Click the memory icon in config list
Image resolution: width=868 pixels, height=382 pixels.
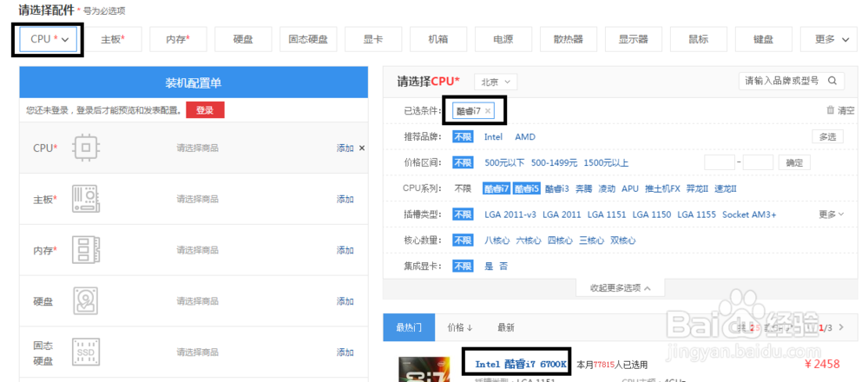(x=86, y=250)
